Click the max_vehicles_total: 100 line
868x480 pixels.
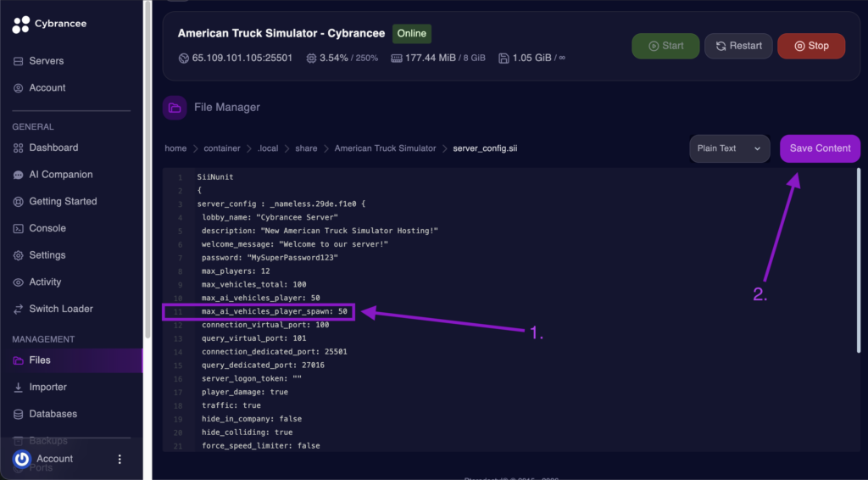coord(253,285)
